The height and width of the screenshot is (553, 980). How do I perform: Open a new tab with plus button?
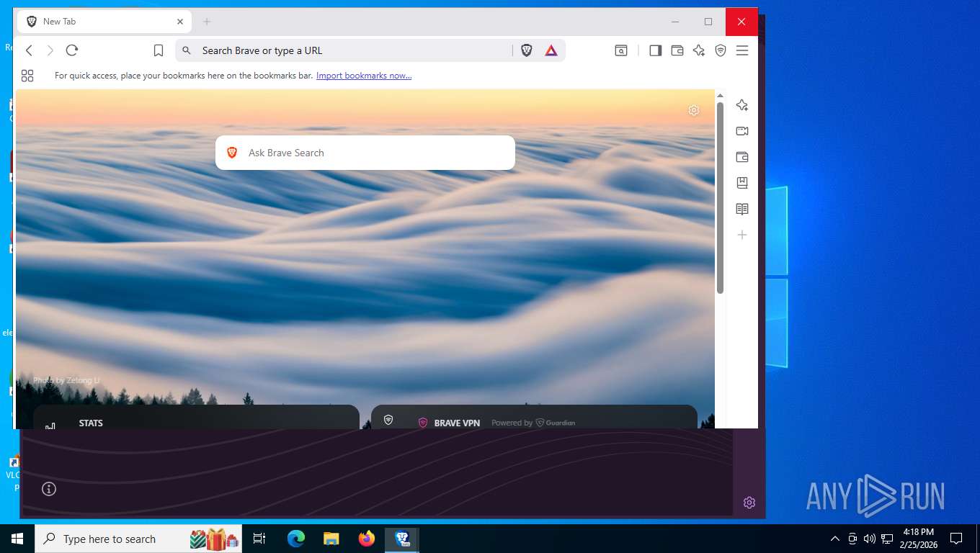coord(207,22)
